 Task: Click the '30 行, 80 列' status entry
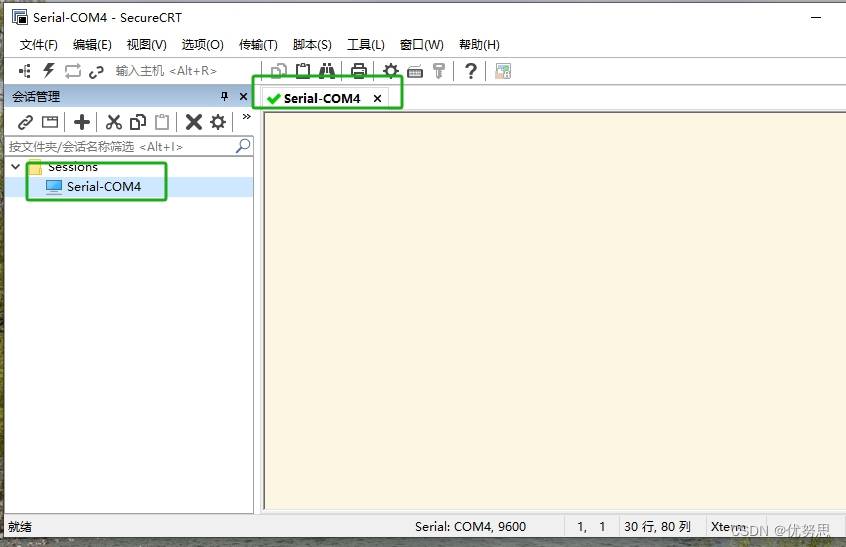[x=657, y=527]
